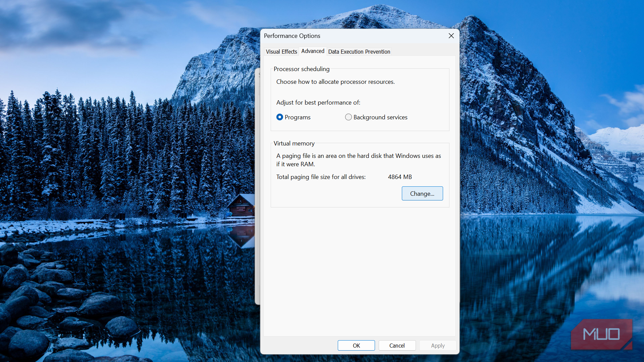
Task: Click the Virtual memory group heading
Action: [x=294, y=143]
